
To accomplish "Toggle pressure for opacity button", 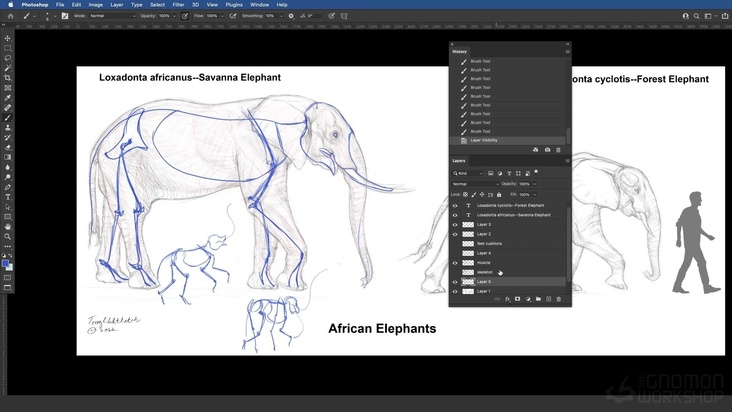I will point(185,16).
